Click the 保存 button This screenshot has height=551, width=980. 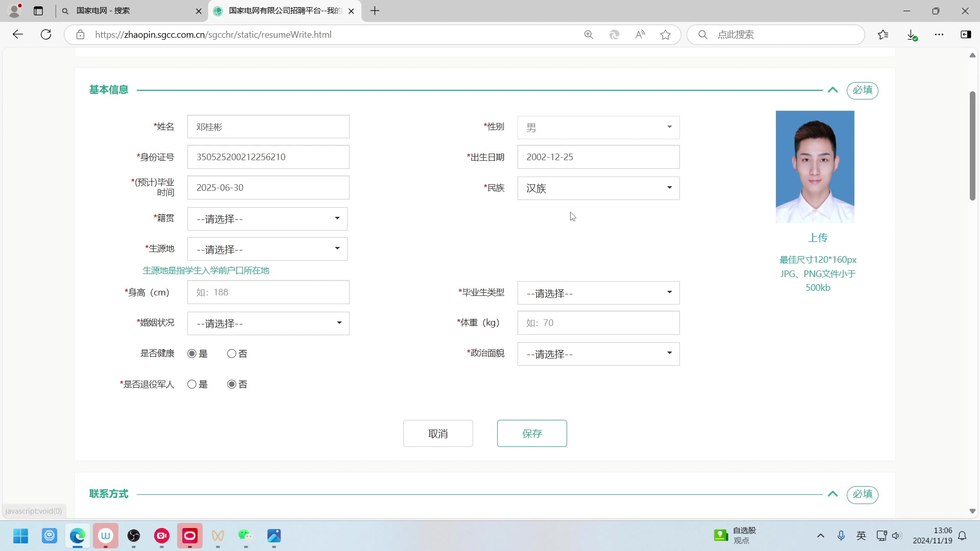532,434
